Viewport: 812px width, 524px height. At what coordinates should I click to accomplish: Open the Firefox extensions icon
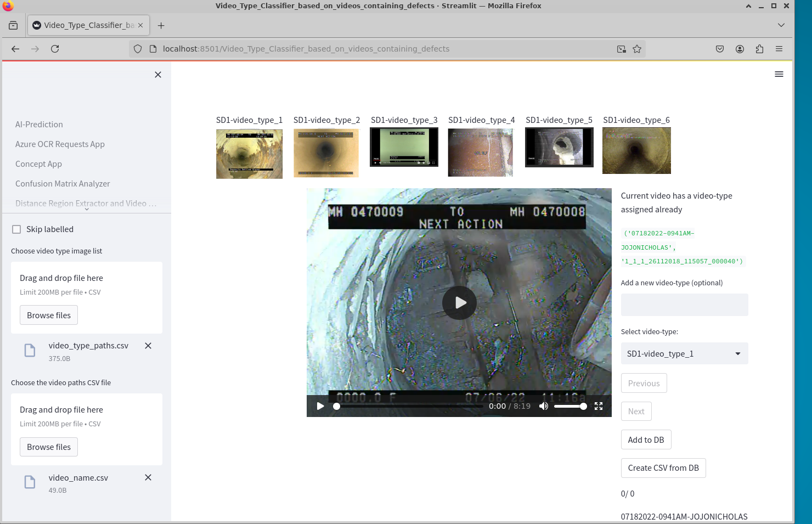759,49
